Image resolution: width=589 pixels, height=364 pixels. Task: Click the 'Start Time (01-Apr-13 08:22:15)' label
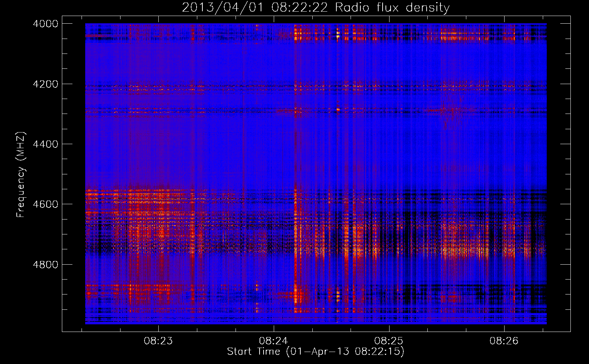tap(316, 351)
